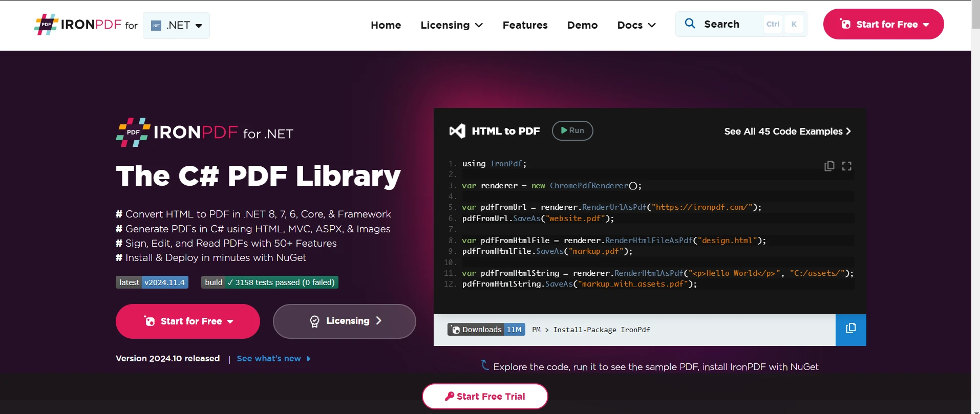The image size is (980, 414).
Task: Click the Version 2024.10 released text
Action: tap(167, 359)
